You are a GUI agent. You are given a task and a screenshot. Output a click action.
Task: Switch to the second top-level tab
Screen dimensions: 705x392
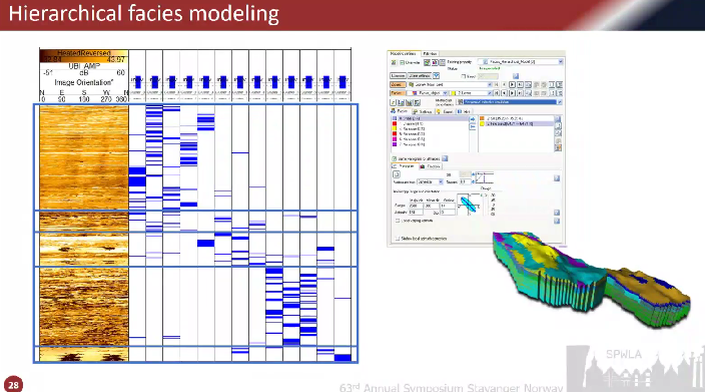point(430,53)
